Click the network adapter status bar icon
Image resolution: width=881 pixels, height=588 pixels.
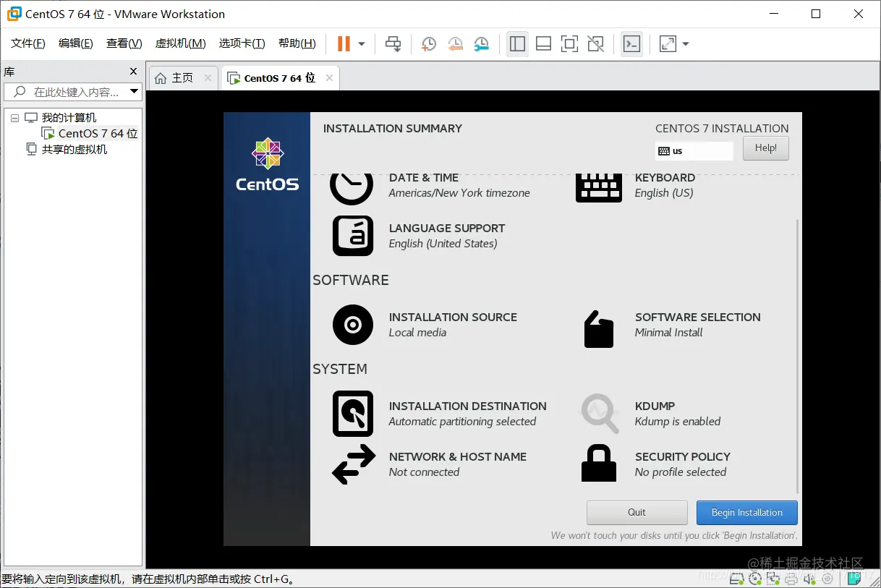[x=773, y=579]
